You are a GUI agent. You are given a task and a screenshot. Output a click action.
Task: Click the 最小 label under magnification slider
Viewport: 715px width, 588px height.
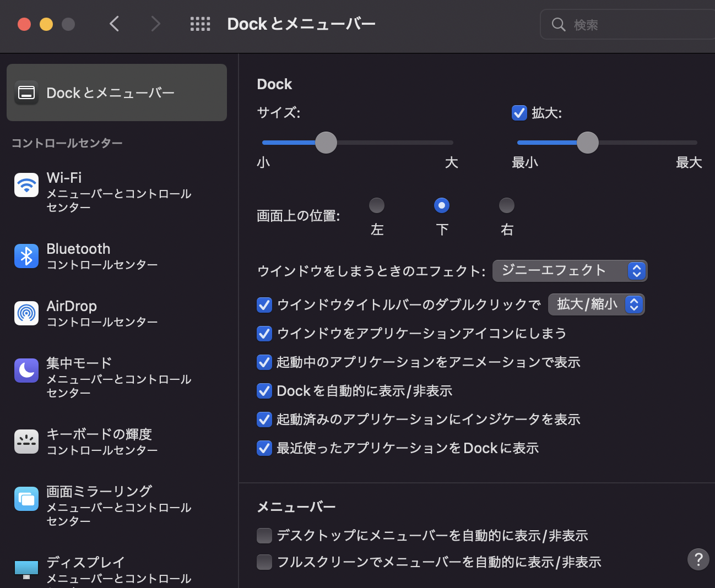point(525,162)
